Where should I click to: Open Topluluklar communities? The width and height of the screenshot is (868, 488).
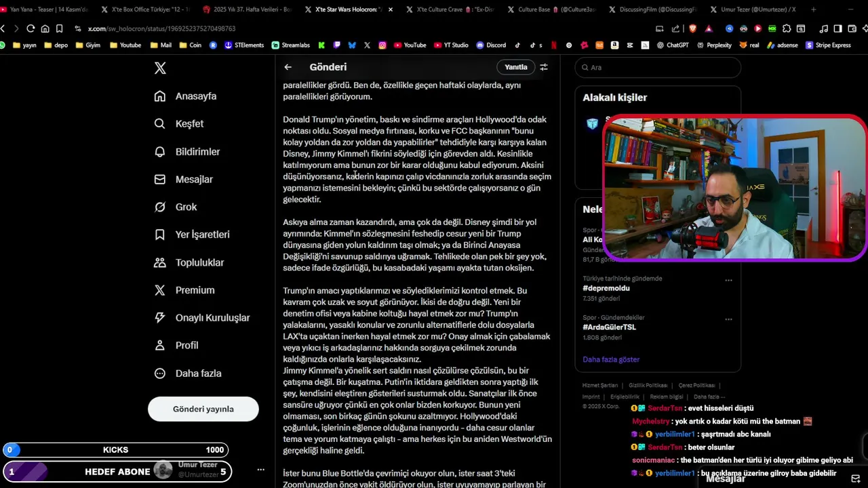click(x=189, y=262)
